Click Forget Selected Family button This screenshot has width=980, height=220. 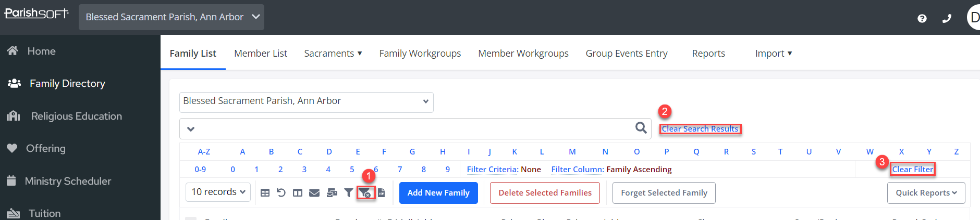(664, 193)
